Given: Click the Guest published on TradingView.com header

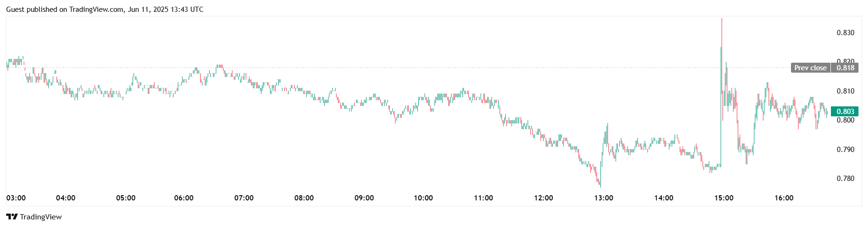Looking at the screenshot, I should (105, 9).
